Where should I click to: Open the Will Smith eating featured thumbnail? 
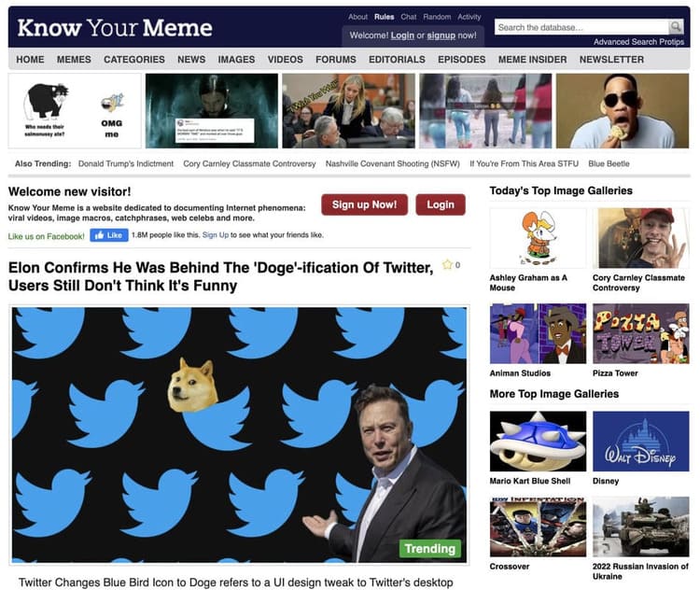pyautogui.click(x=623, y=111)
